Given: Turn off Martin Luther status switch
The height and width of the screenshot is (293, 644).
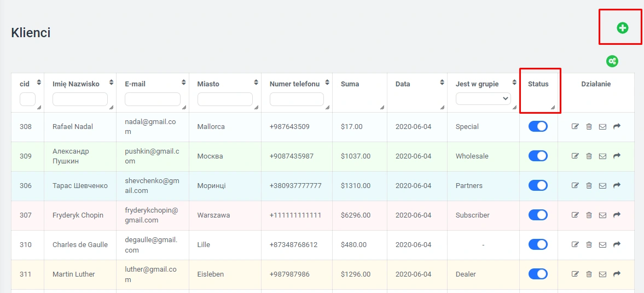Looking at the screenshot, I should click(538, 274).
